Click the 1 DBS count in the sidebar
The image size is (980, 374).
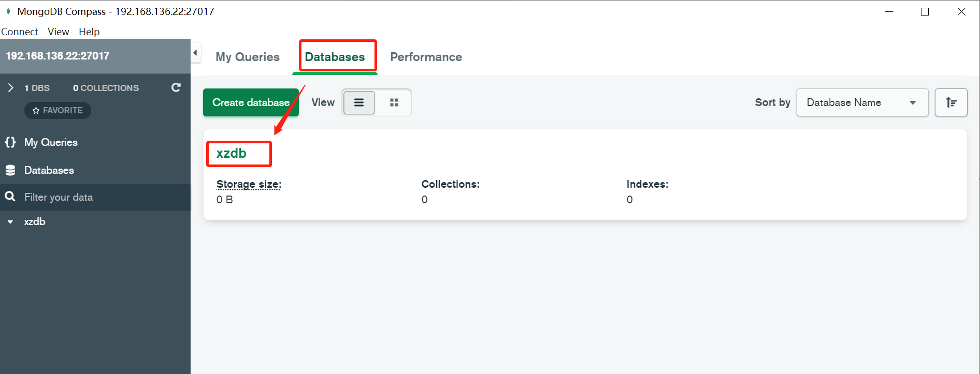pos(37,88)
